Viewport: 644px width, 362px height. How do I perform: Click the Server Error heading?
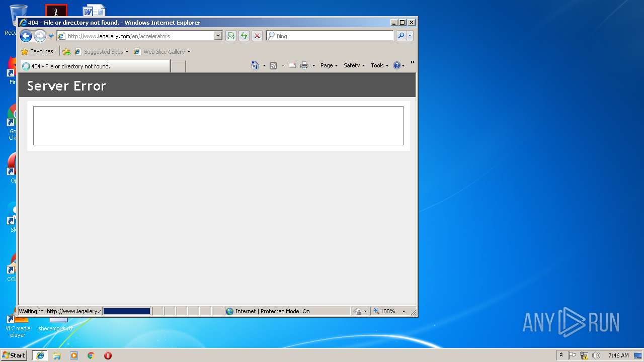tap(66, 86)
